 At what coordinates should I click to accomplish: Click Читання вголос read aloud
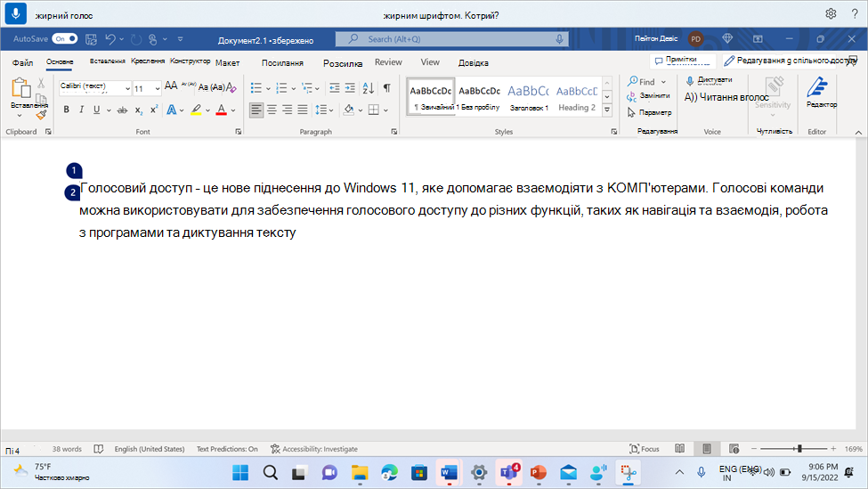click(x=726, y=97)
